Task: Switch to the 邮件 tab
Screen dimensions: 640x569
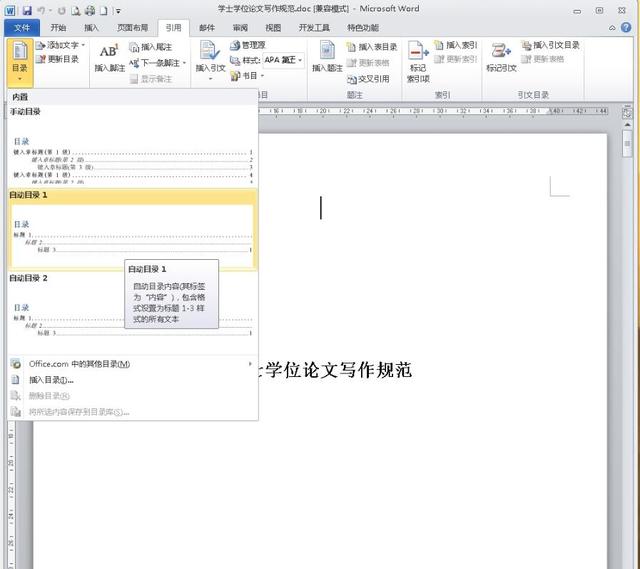Action: coord(207,28)
